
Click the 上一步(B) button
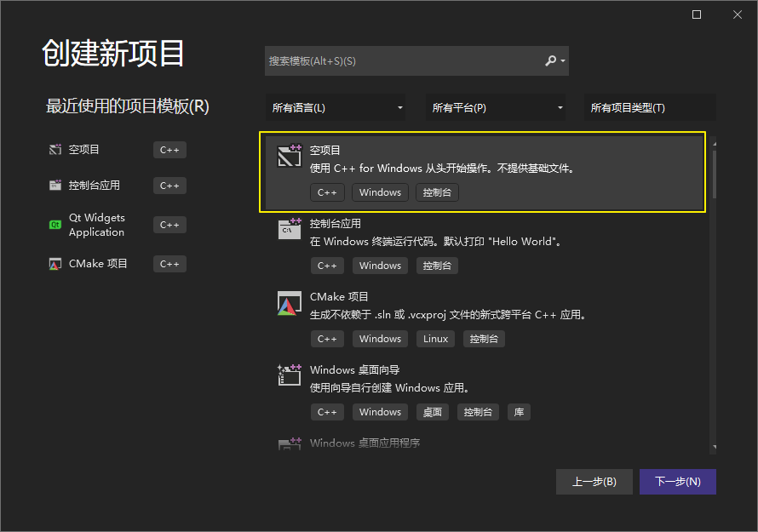click(x=594, y=481)
